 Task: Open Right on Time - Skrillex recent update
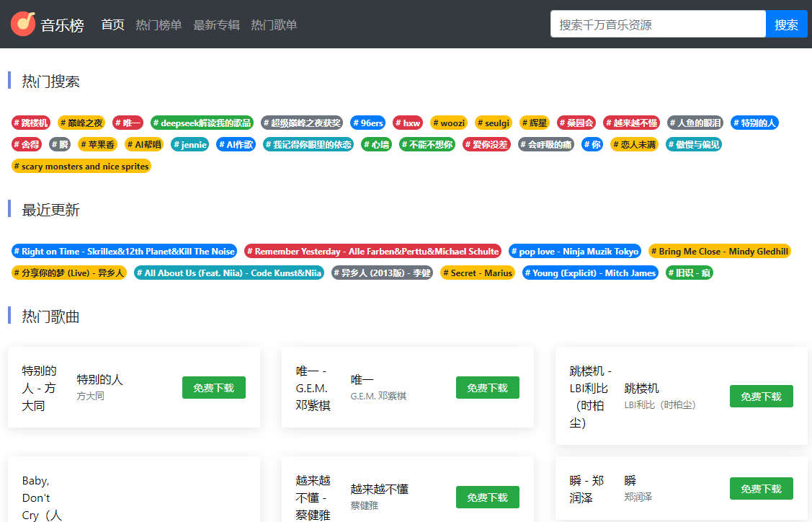pos(124,252)
